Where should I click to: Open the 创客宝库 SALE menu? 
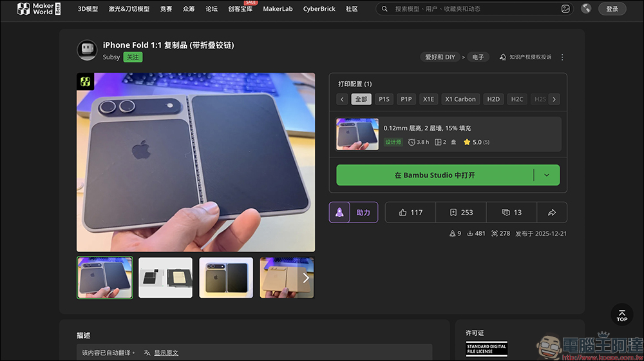[240, 8]
